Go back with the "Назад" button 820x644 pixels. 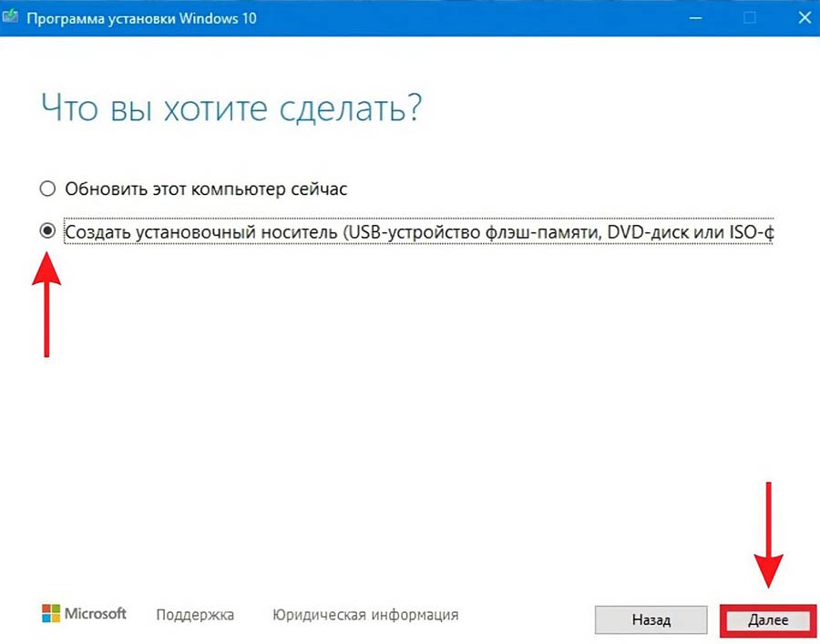pyautogui.click(x=651, y=620)
